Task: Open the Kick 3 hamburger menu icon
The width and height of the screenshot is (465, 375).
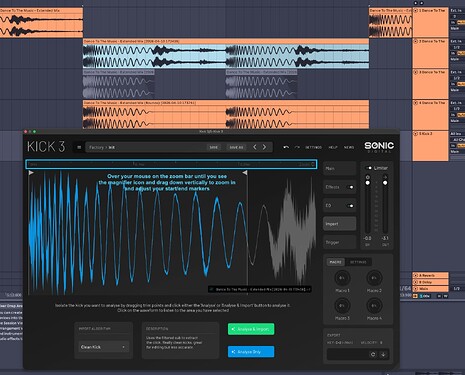Action: (79, 147)
